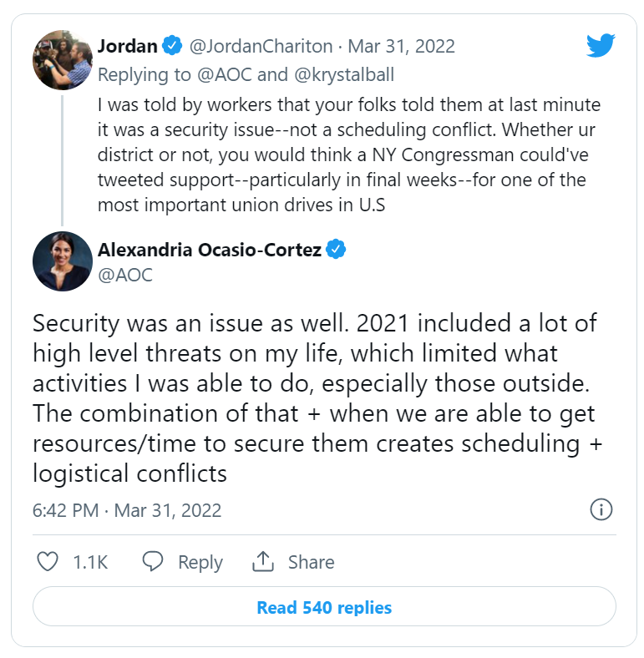Click the reply speech bubble icon
Screen dimensions: 644x658
pos(153,562)
